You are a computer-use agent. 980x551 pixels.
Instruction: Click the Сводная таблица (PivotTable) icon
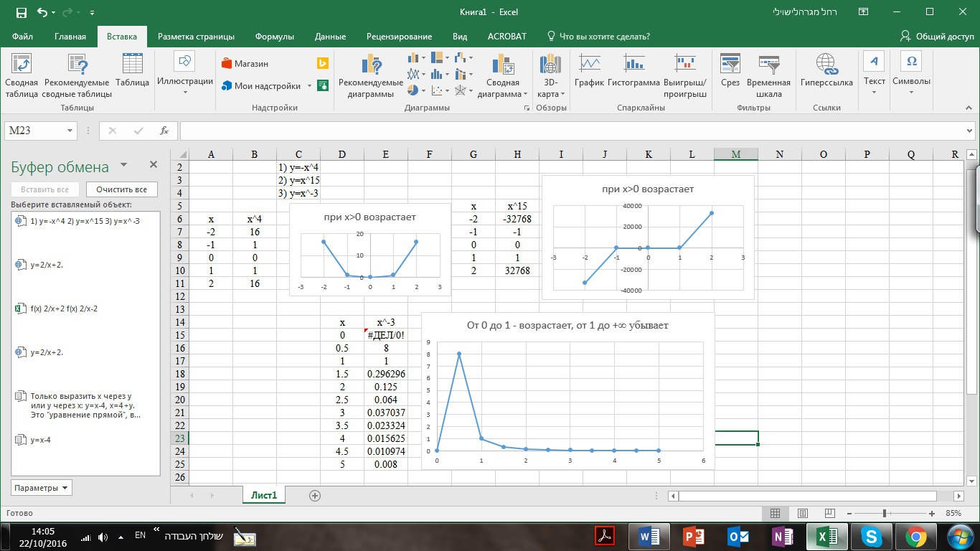[x=22, y=66]
